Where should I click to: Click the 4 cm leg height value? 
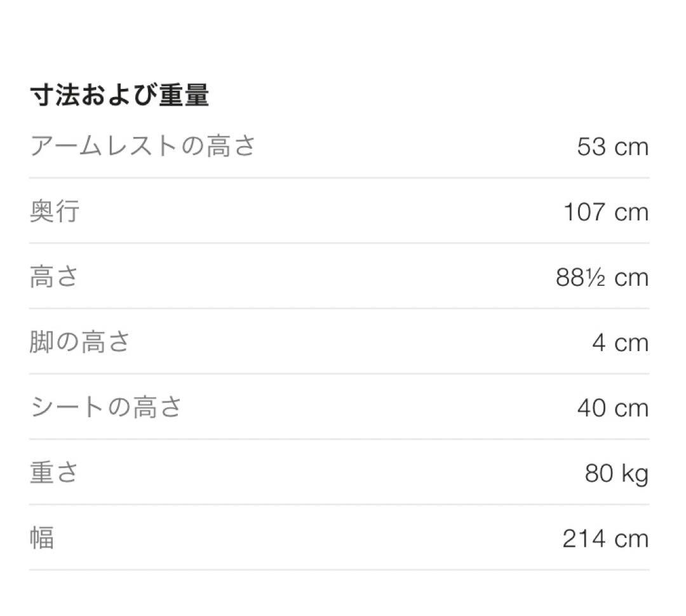click(620, 344)
